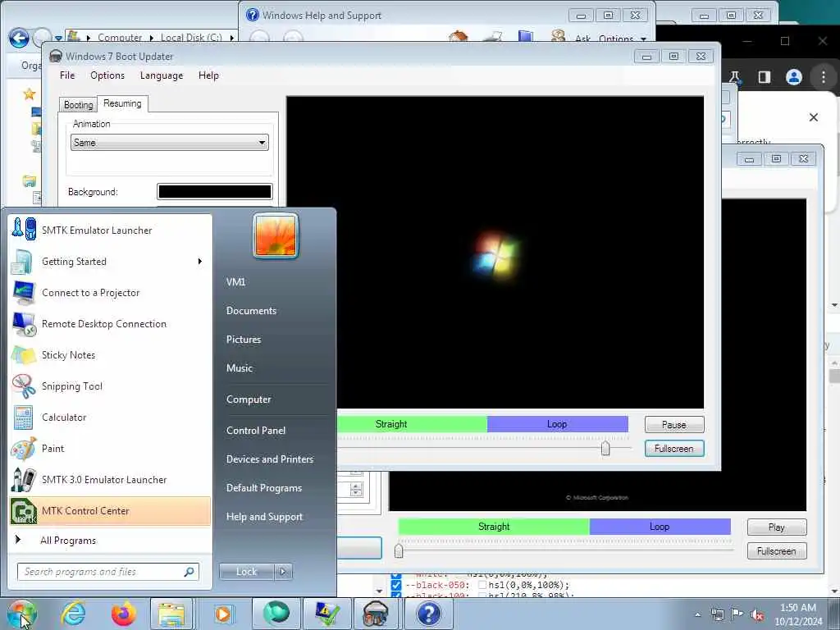This screenshot has height=630, width=840.
Task: Open Help menu in Boot Updater
Action: 208,75
